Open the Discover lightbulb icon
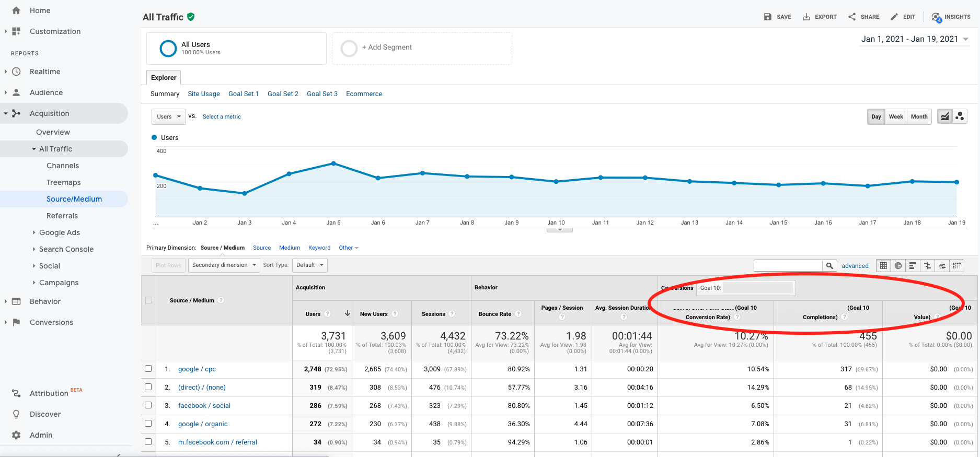This screenshot has height=457, width=980. click(16, 414)
